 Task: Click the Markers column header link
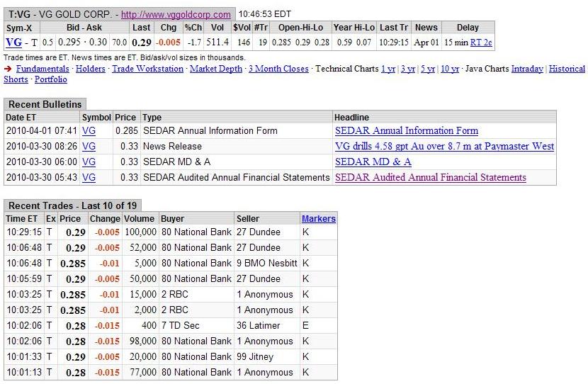coord(318,219)
